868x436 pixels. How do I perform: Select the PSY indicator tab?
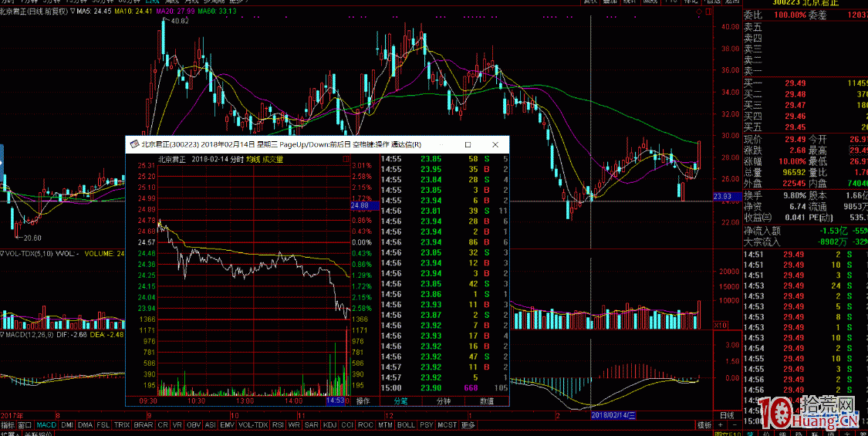click(426, 425)
